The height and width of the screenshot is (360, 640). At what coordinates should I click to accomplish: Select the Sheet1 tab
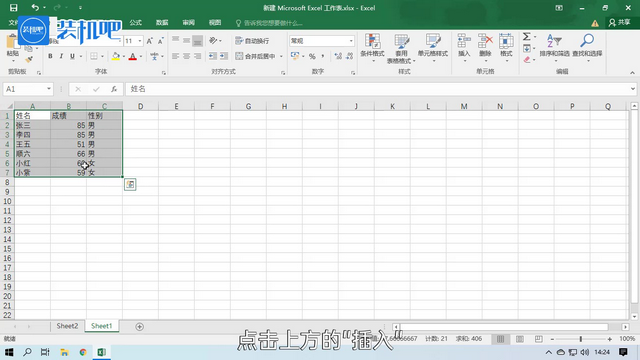click(x=102, y=326)
